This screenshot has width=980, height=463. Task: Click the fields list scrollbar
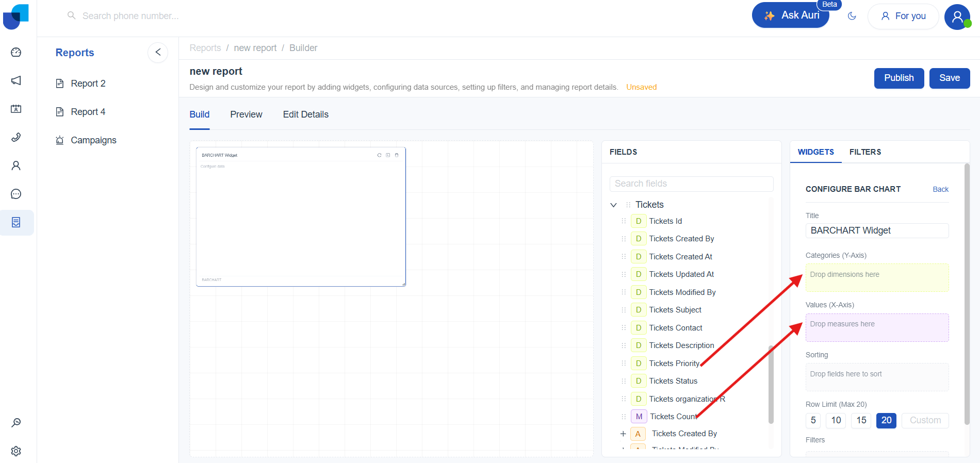coord(771,384)
